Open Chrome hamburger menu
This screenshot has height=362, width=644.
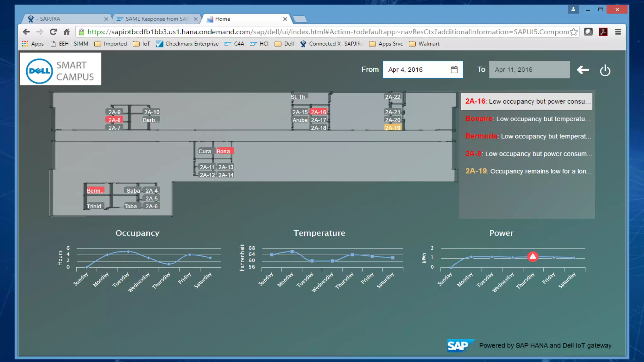[618, 32]
